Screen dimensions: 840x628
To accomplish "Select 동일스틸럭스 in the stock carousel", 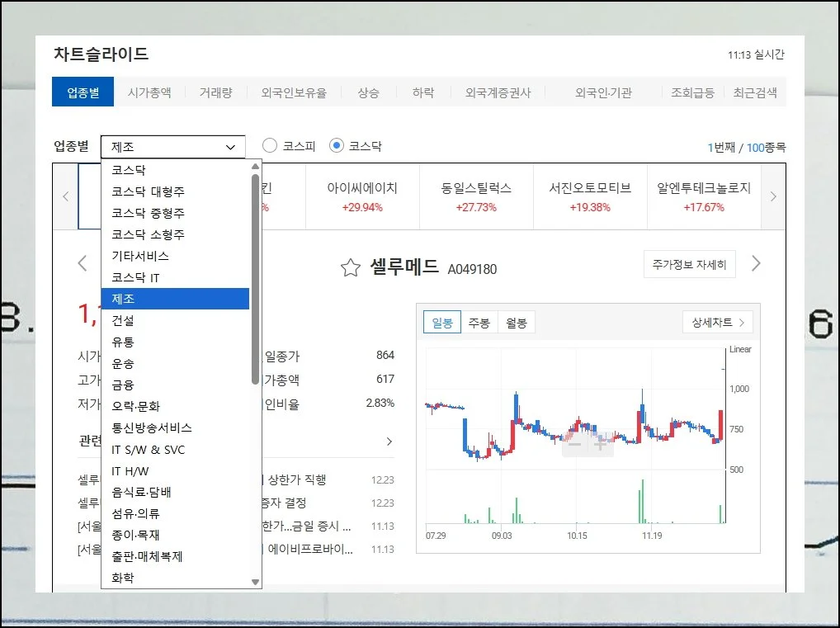I will [x=476, y=196].
